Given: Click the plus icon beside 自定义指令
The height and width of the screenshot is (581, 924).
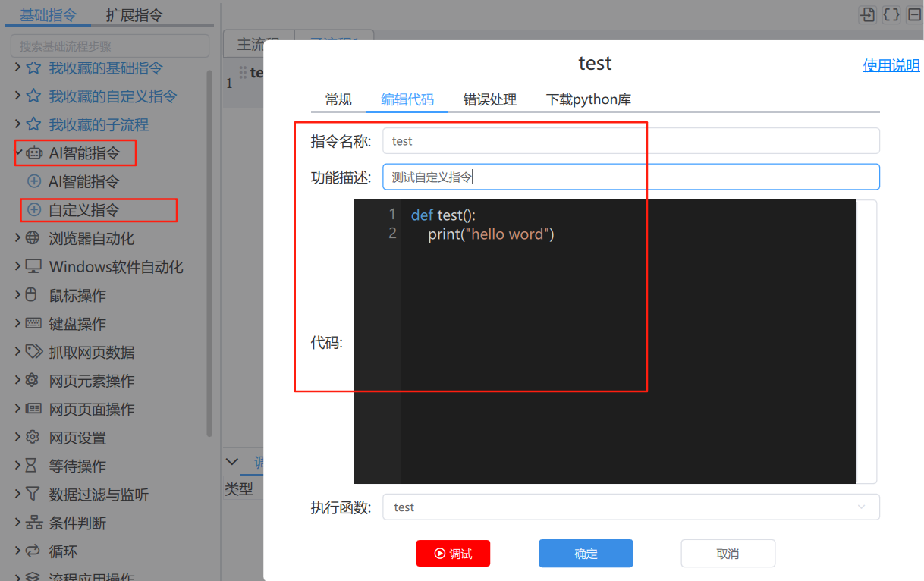Looking at the screenshot, I should pyautogui.click(x=34, y=210).
